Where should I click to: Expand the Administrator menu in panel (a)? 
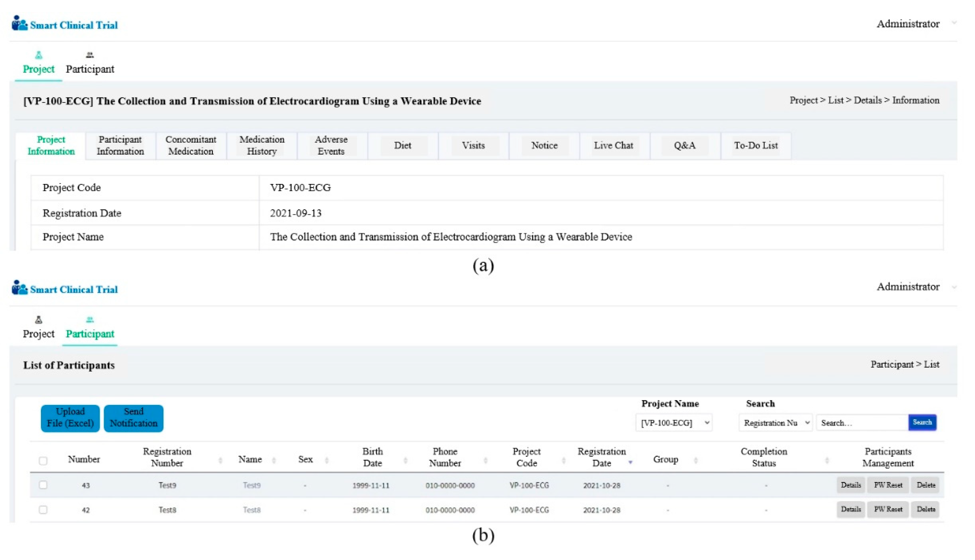click(x=954, y=23)
